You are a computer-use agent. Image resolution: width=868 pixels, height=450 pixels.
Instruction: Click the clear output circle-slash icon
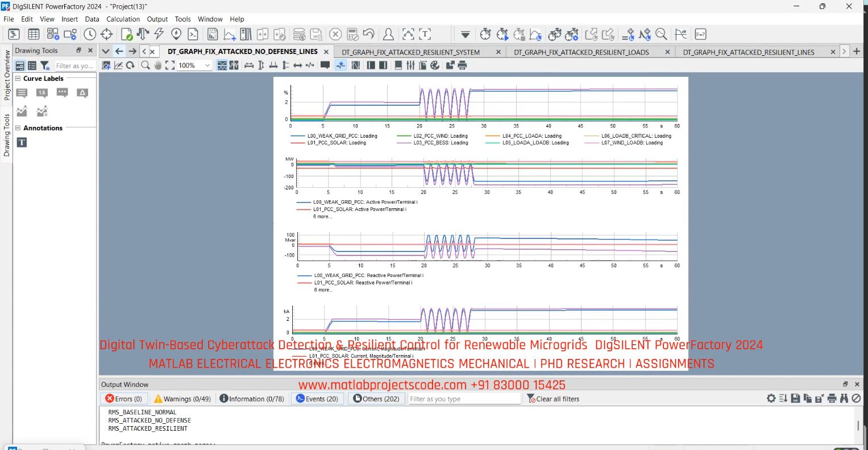click(x=856, y=399)
